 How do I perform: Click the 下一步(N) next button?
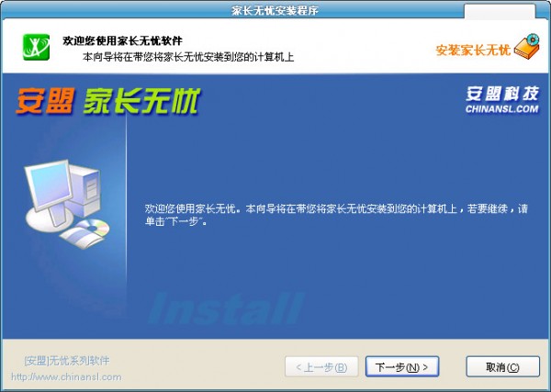coord(402,367)
